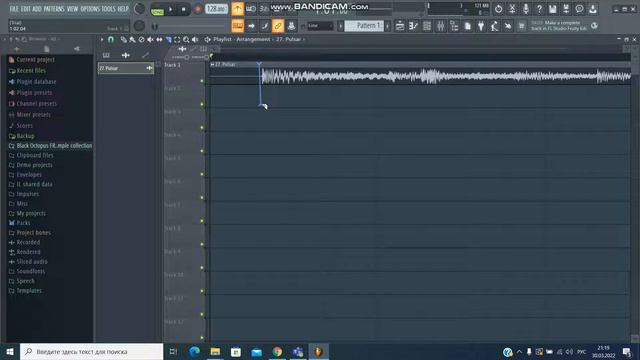
Task: Add a new pattern with plus button
Action: click(387, 26)
